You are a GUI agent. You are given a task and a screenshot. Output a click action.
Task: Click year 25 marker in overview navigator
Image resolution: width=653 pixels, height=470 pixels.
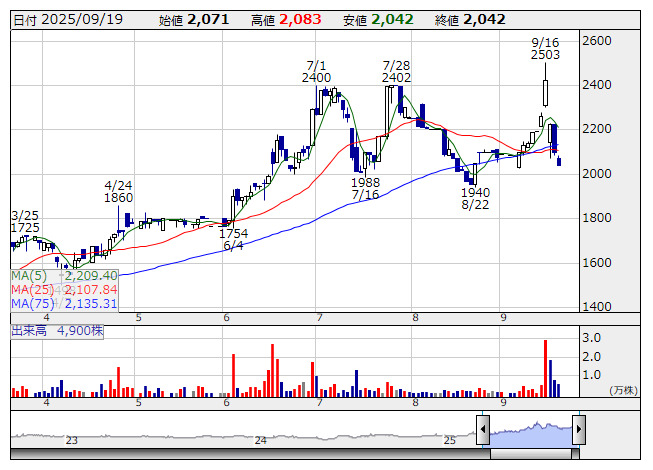451,439
